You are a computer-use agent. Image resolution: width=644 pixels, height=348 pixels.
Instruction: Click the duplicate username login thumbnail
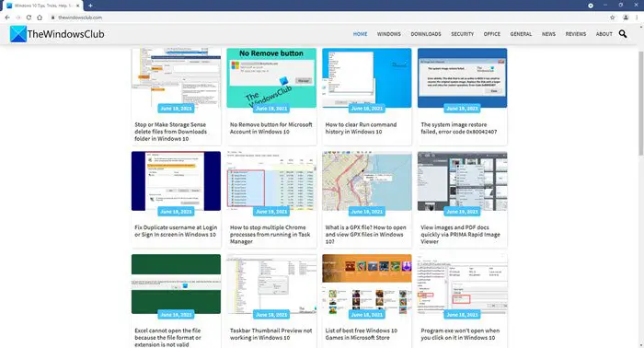pos(176,180)
